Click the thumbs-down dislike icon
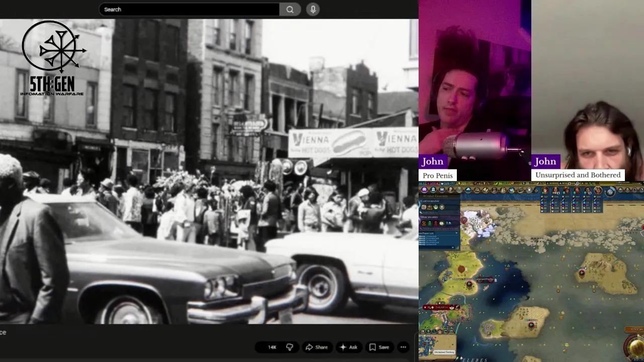Screen dimensions: 644x362 coord(289,347)
